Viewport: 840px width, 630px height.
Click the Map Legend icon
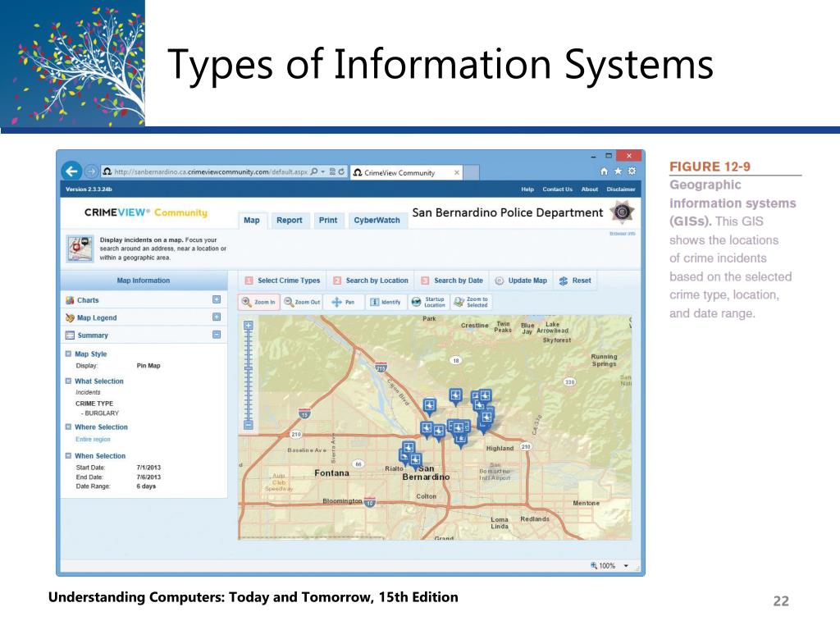(x=70, y=317)
